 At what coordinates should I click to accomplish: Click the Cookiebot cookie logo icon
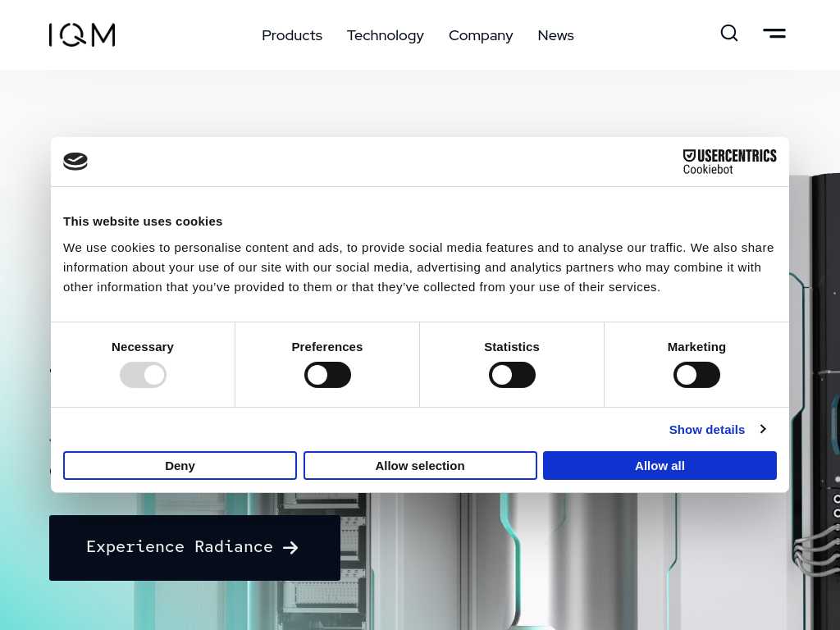click(75, 162)
